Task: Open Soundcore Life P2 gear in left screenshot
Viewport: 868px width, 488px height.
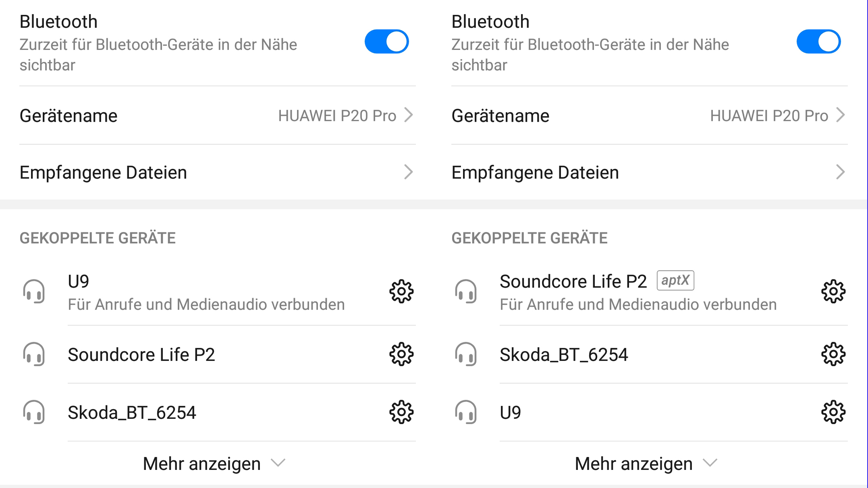Action: pos(401,354)
